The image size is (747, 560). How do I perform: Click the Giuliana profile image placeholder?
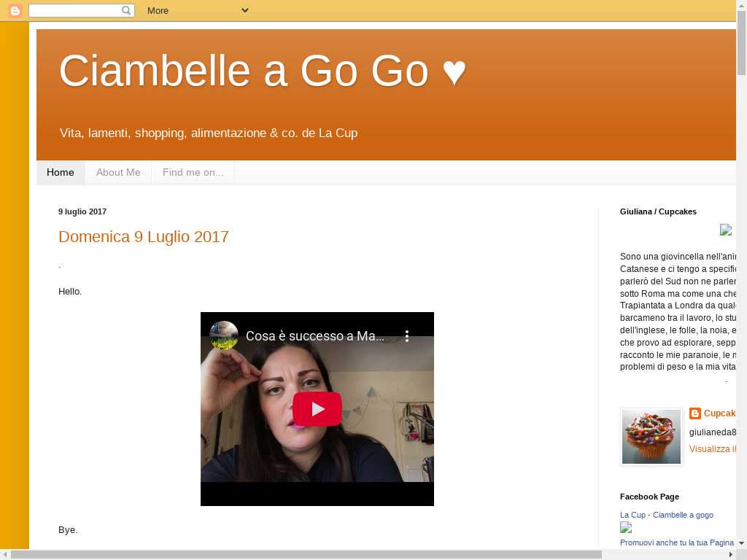coord(725,230)
